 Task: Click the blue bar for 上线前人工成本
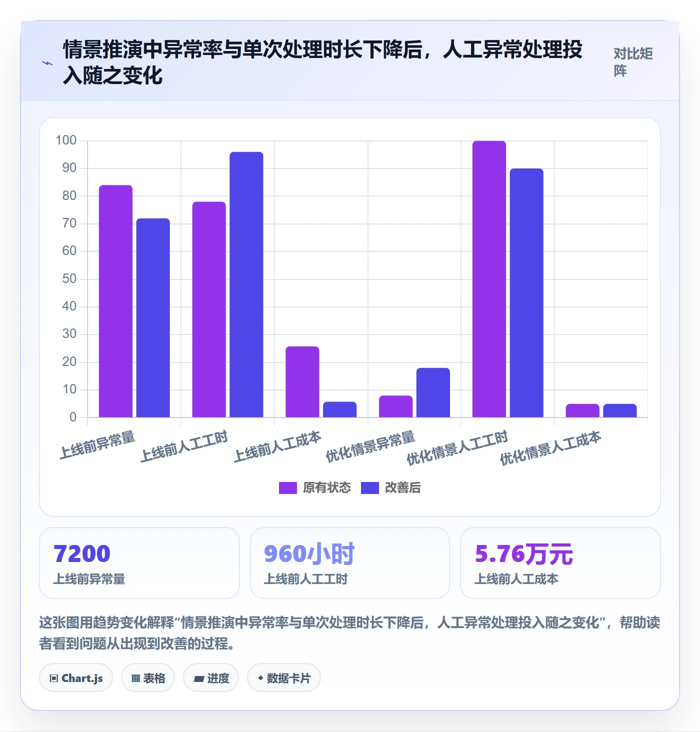coord(340,409)
